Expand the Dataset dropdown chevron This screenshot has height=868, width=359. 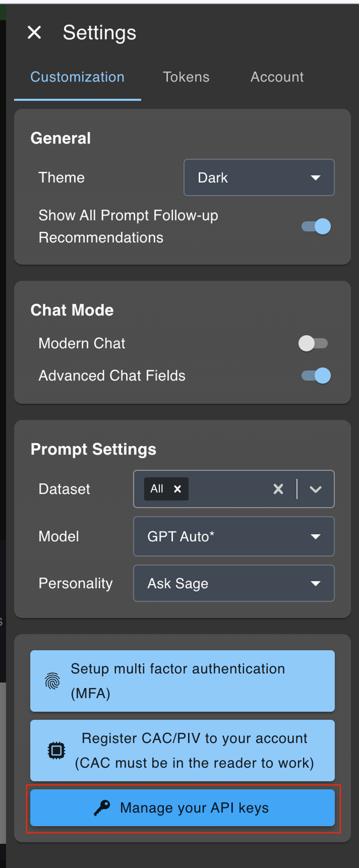tap(315, 489)
